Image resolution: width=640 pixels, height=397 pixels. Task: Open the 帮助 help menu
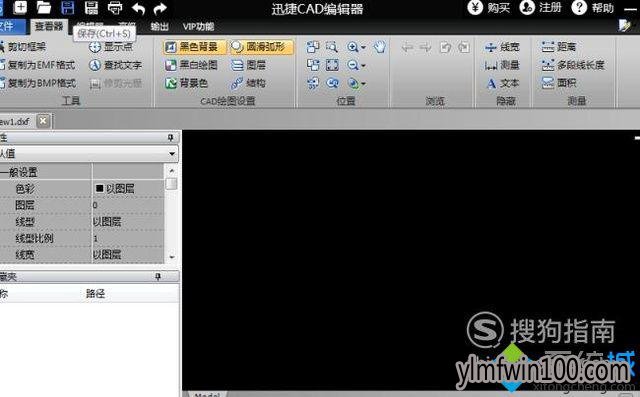click(593, 8)
